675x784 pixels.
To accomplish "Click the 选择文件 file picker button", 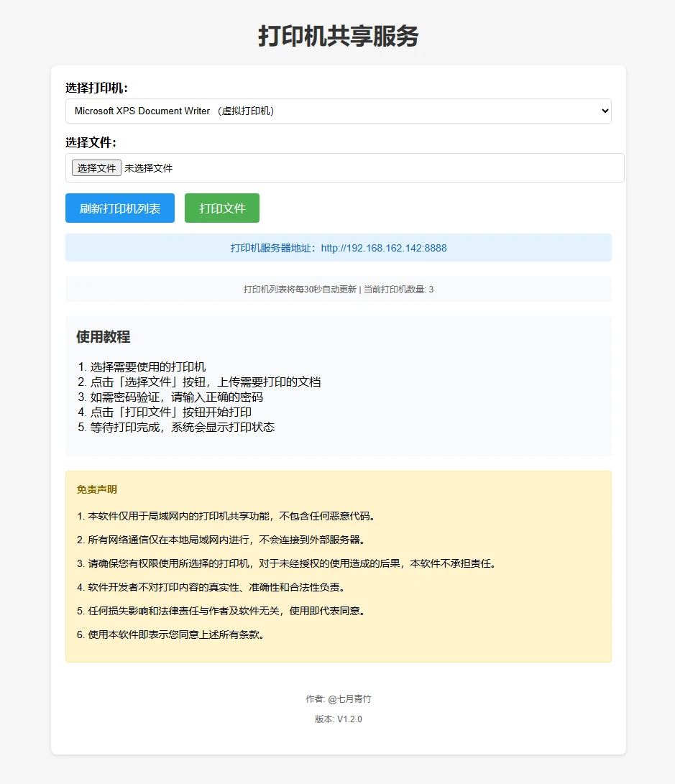I will tap(96, 167).
